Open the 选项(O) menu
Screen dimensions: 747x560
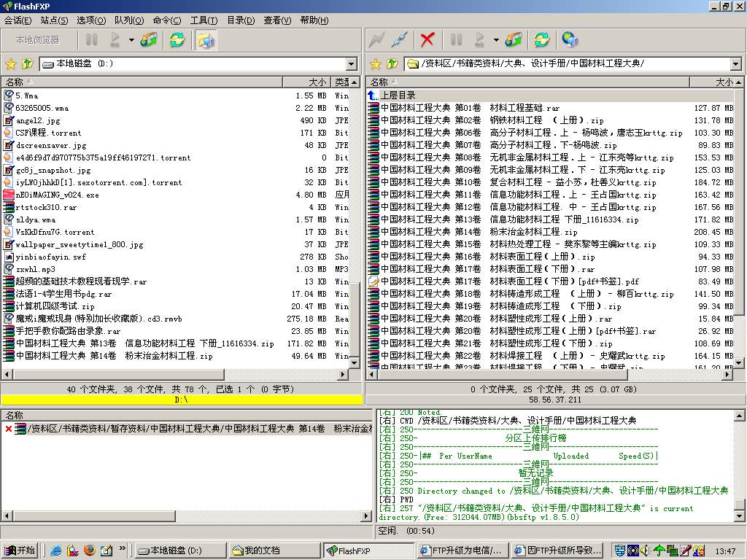click(x=91, y=20)
